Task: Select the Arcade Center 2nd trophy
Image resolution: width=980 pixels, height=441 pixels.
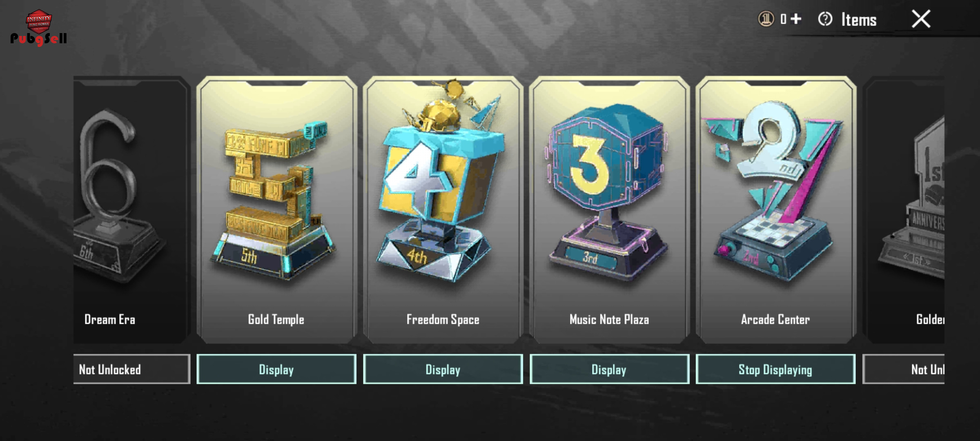Action: coord(776,210)
